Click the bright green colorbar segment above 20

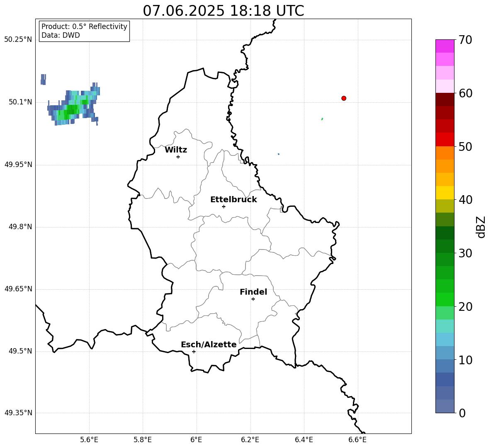[x=445, y=299]
